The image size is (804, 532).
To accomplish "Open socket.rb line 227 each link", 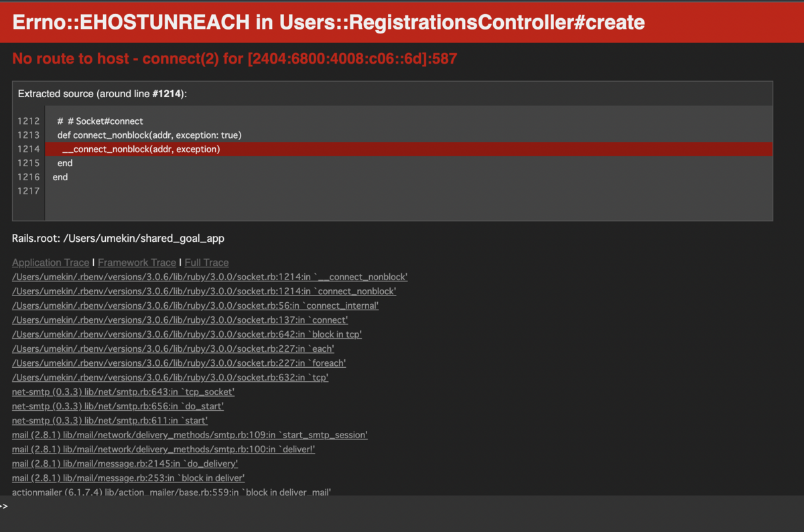I will tap(174, 348).
